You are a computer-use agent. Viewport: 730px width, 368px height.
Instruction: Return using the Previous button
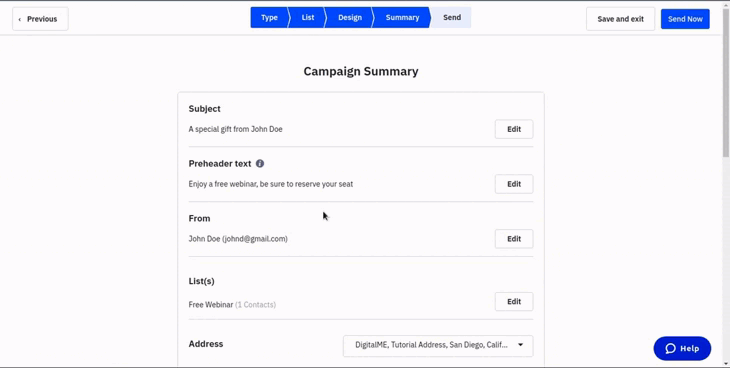click(41, 19)
